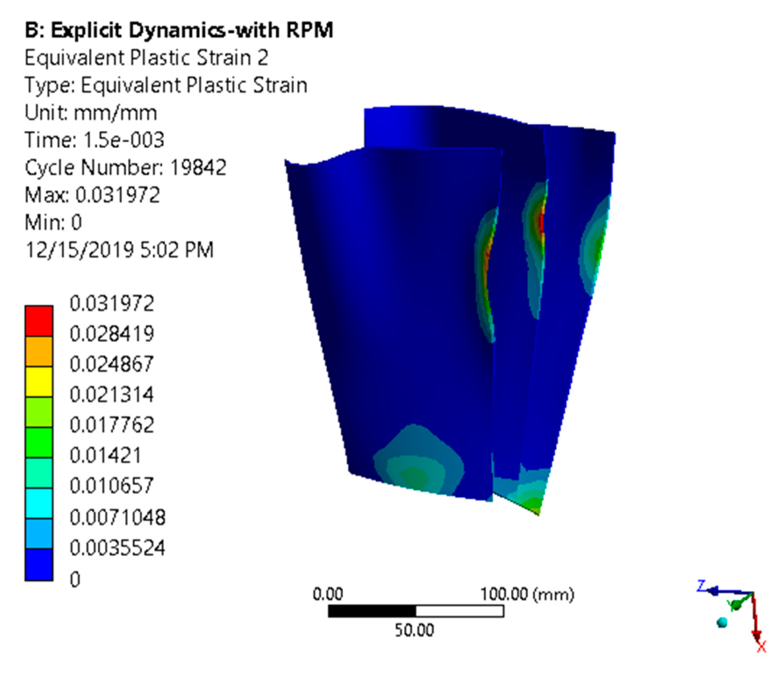Screen dimensions: 784x675
Task: Click the 0.031972 legend maximum value
Action: [112, 304]
